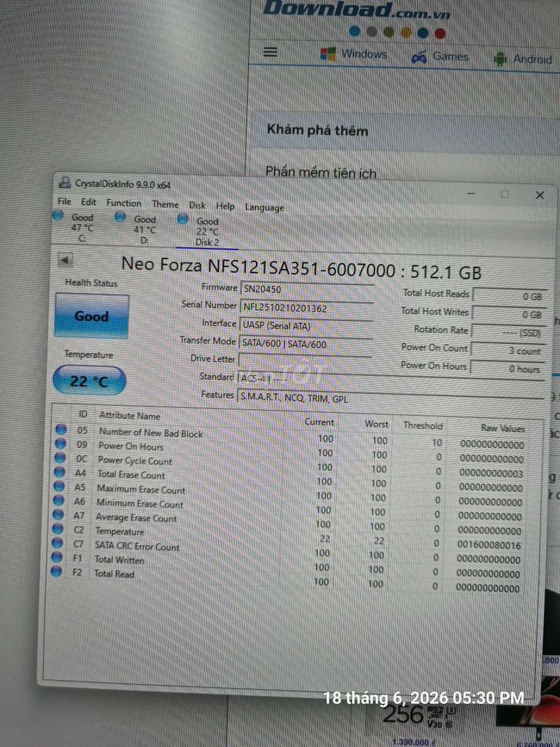Open the Edit menu
Image resolution: width=560 pixels, height=747 pixels.
tap(88, 202)
